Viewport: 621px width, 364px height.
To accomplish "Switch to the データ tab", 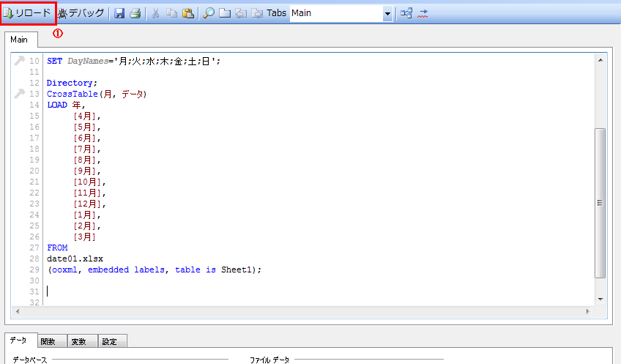I will [21, 341].
